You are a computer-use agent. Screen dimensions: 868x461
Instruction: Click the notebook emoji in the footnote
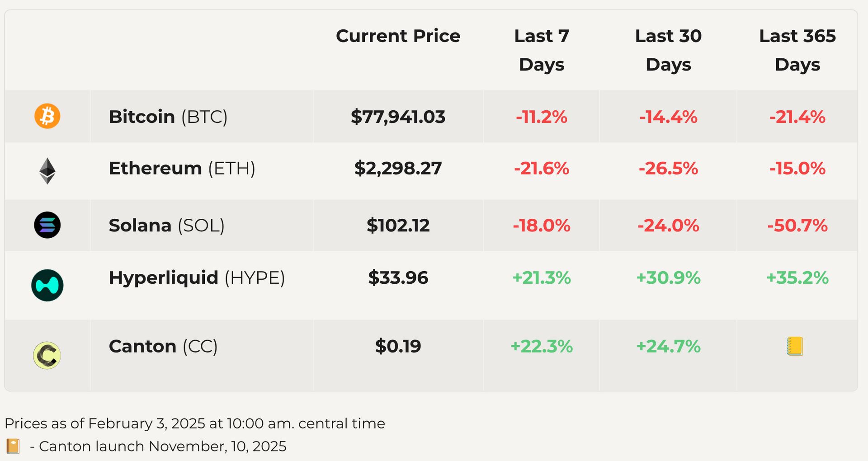[13, 446]
